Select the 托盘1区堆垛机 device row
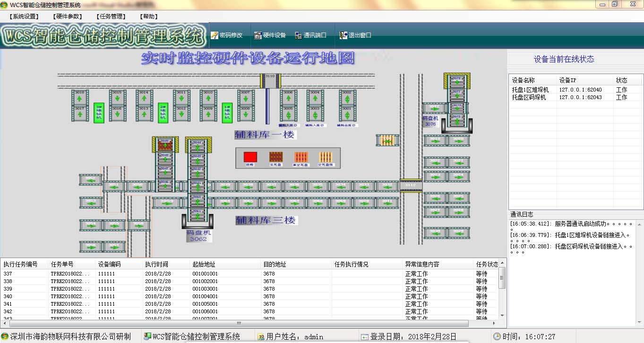This screenshot has height=343, width=644. pyautogui.click(x=530, y=90)
